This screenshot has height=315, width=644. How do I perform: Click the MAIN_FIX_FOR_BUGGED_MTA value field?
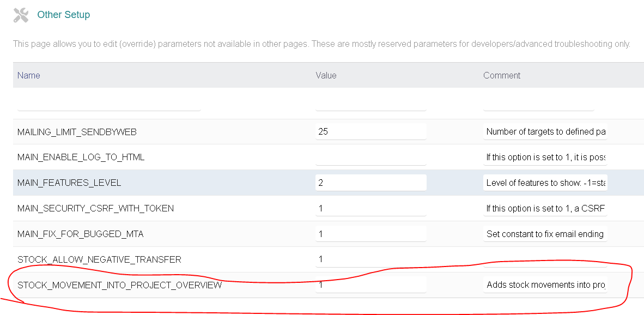(x=371, y=234)
